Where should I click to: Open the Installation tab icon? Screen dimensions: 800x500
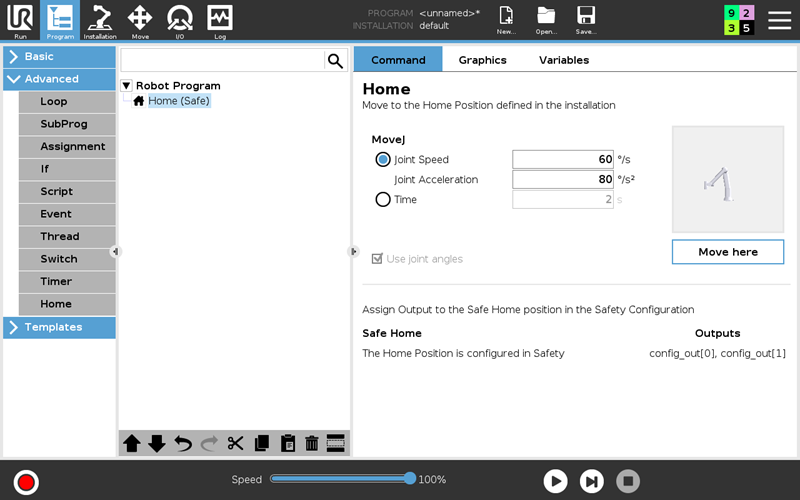point(100,20)
